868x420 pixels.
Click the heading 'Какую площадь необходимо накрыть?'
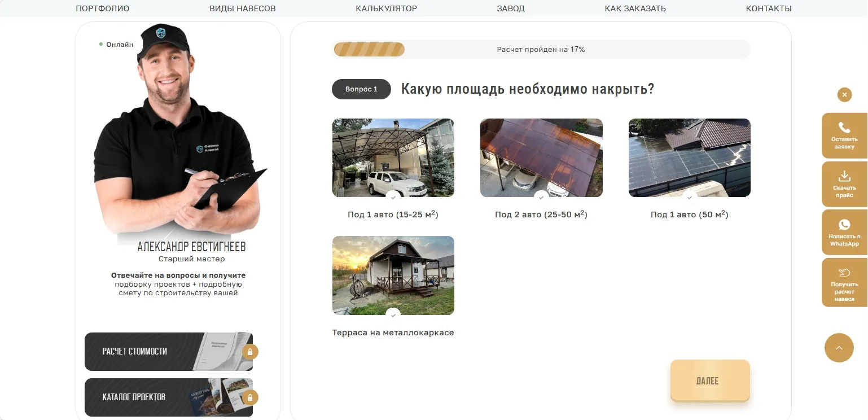[528, 89]
